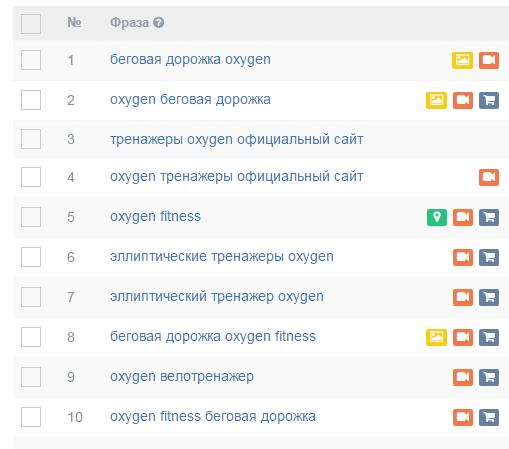Open the phrase 'oxygen беговая дорожка'
The width and height of the screenshot is (509, 449).
190,100
